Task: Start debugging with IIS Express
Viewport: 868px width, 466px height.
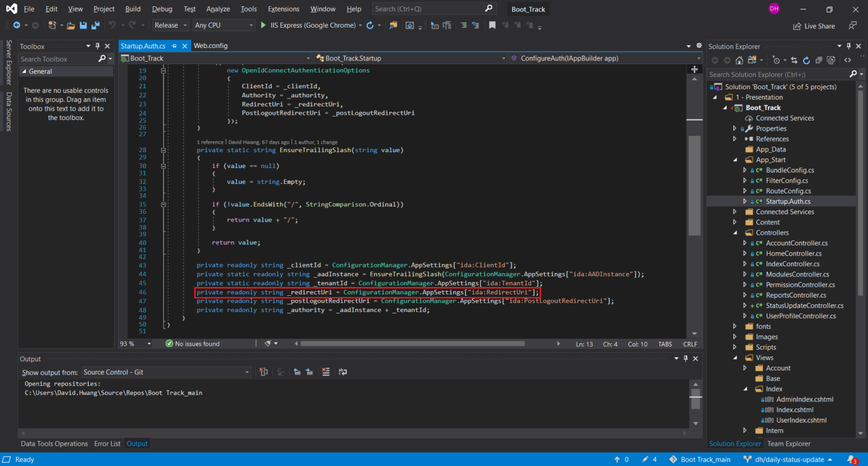Action: tap(263, 25)
